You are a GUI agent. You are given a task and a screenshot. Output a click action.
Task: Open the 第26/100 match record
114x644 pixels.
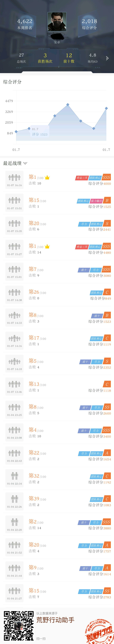pos(57,295)
